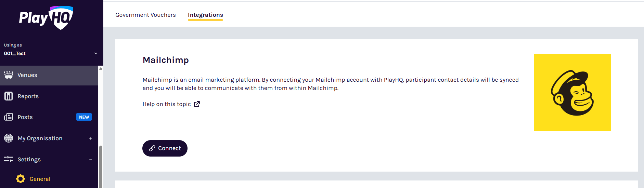Open Posts in the sidebar
This screenshot has height=188, width=644.
(x=25, y=117)
